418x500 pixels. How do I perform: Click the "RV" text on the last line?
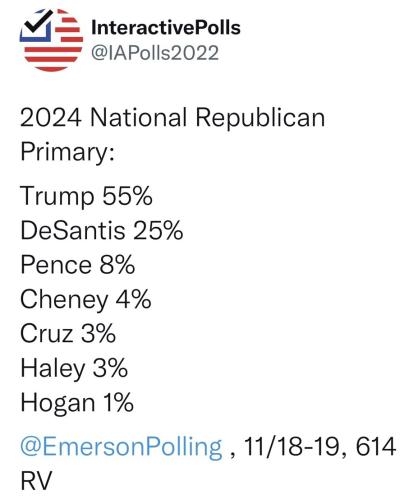36,481
